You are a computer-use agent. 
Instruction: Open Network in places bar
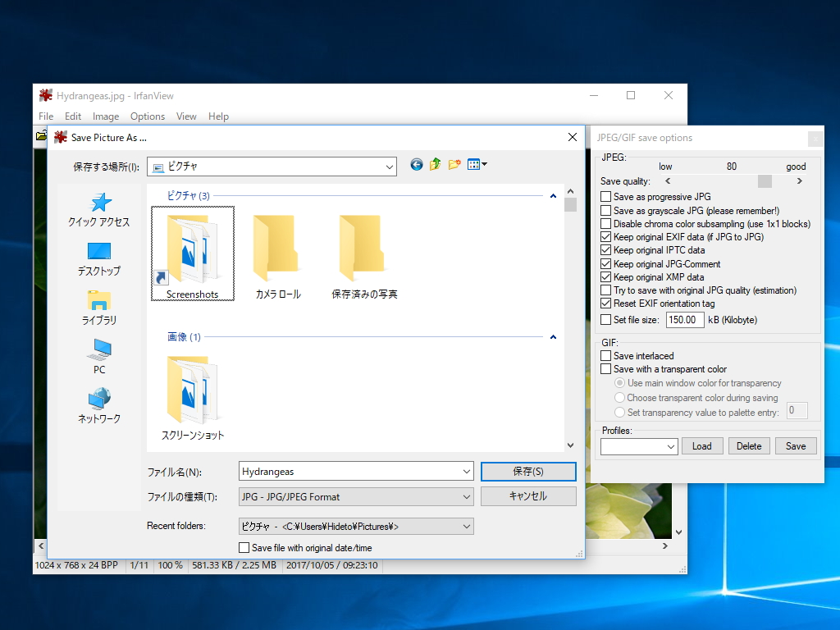click(99, 407)
